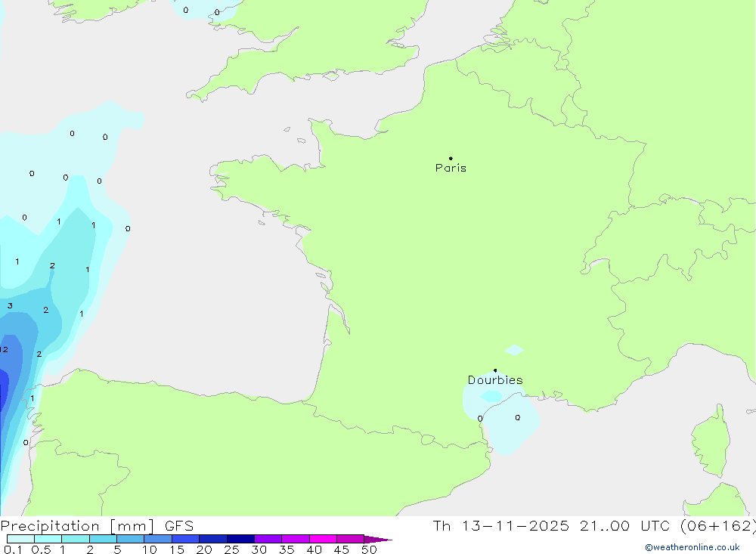The width and height of the screenshot is (756, 554).
Task: Click the black dot marking Dourbies
Action: (x=495, y=370)
